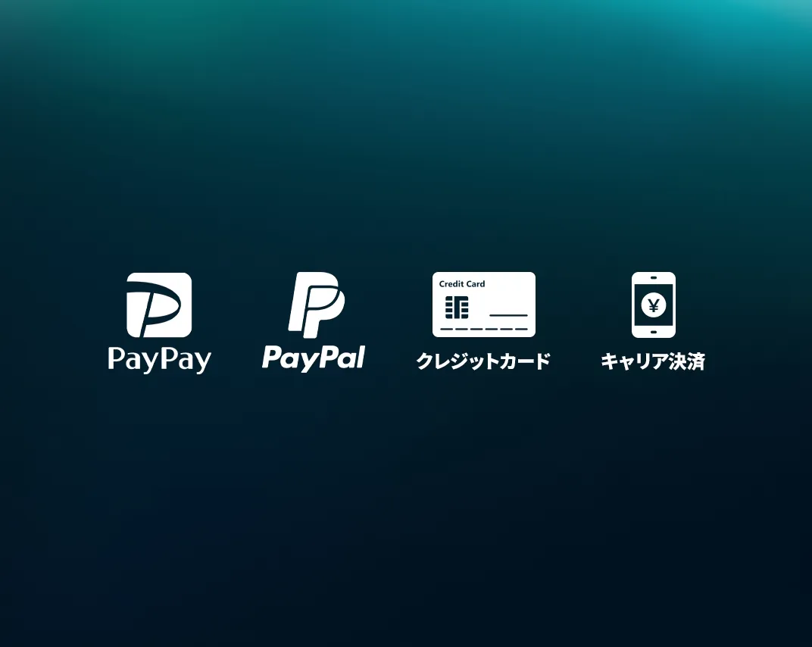The height and width of the screenshot is (647, 812).
Task: Click the キャリア決済 label
Action: click(653, 361)
